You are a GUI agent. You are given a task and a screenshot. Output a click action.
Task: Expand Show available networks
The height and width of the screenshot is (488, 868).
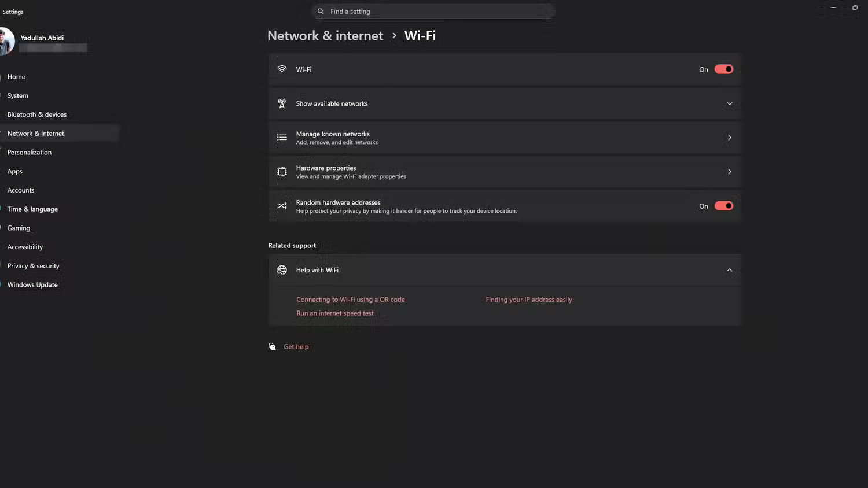[730, 103]
